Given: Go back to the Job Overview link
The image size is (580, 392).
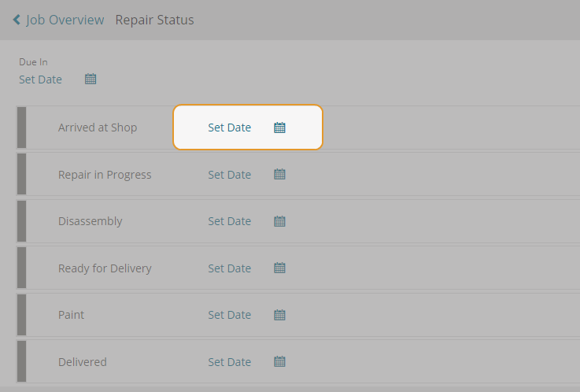Looking at the screenshot, I should click(65, 20).
